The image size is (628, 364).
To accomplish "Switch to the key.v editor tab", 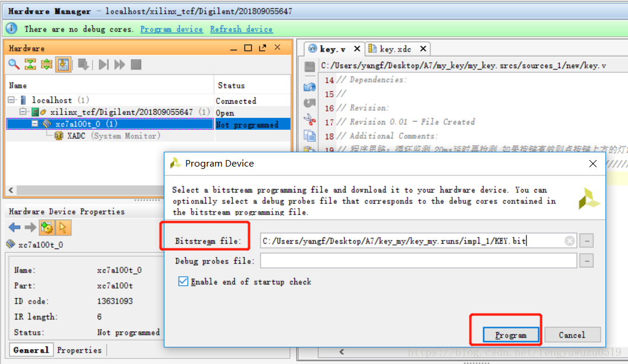I will click(x=332, y=49).
